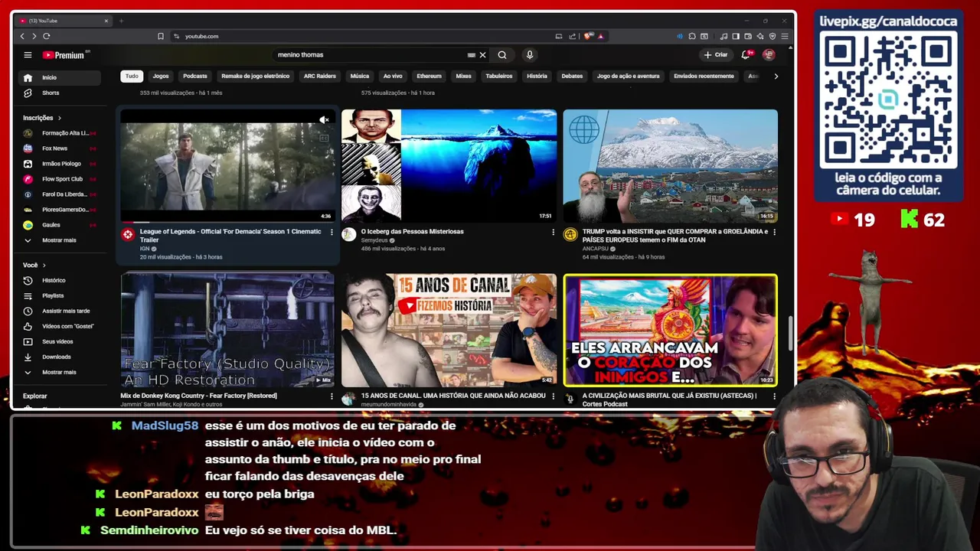980x551 pixels.
Task: Open Início in the sidebar
Action: (x=60, y=77)
